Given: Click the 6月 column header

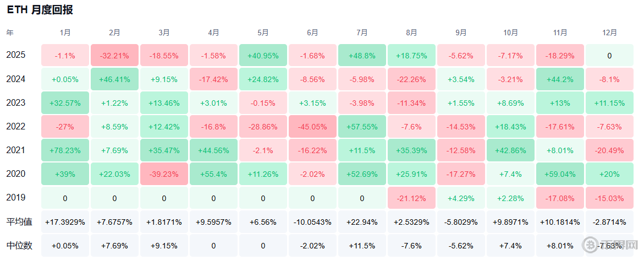Looking at the screenshot, I should (x=312, y=33).
